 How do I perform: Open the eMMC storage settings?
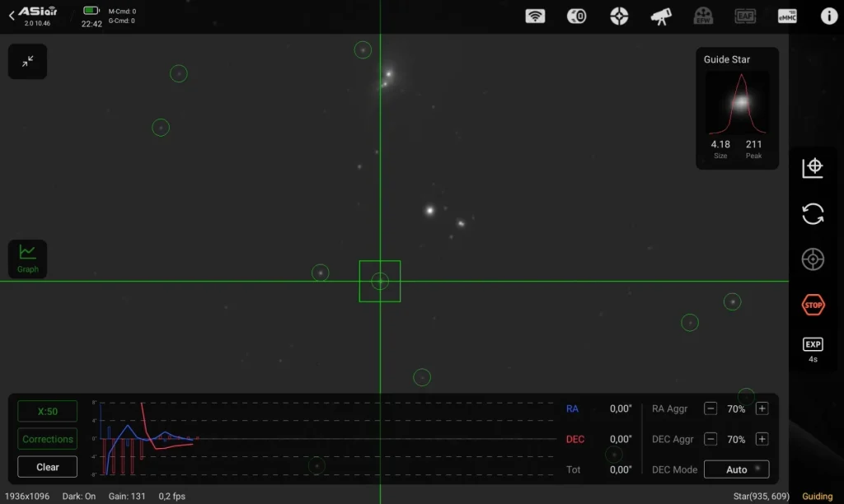(x=787, y=16)
